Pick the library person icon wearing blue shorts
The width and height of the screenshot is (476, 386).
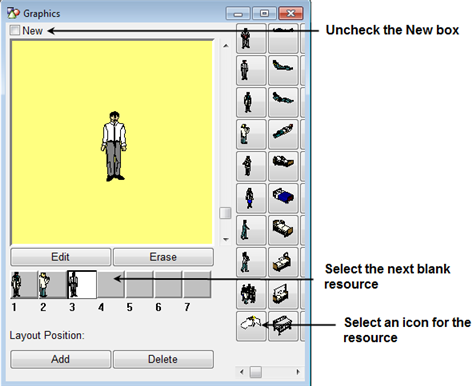(x=251, y=198)
